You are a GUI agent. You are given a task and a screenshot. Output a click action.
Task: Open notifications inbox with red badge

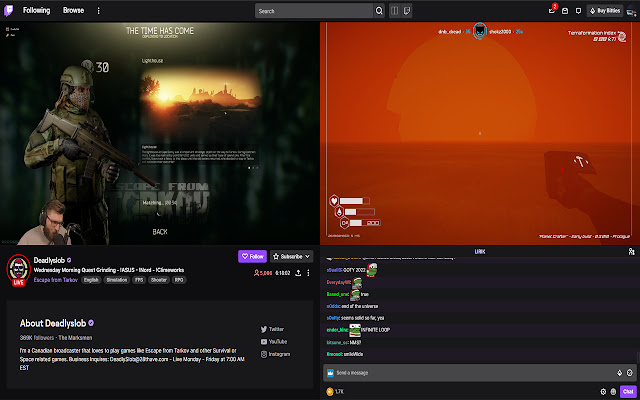click(x=552, y=10)
